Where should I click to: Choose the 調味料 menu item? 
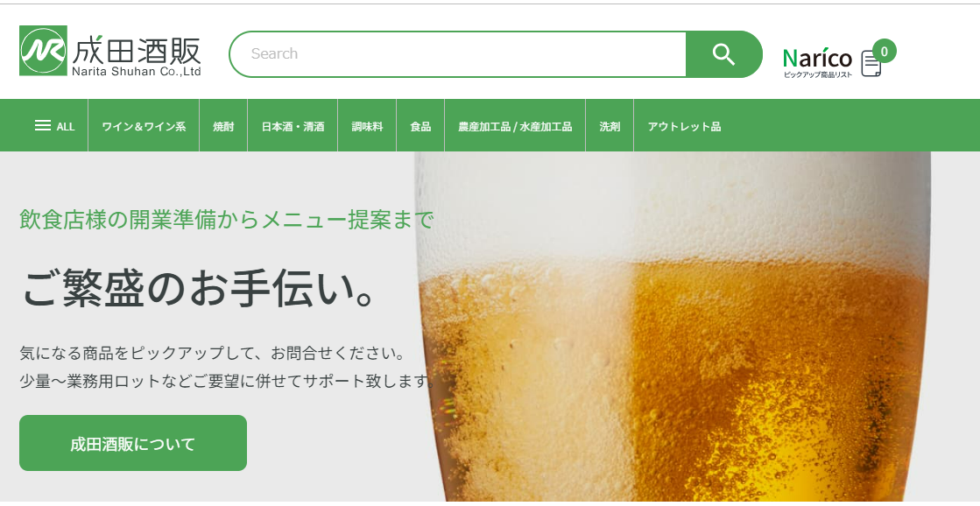pos(367,126)
